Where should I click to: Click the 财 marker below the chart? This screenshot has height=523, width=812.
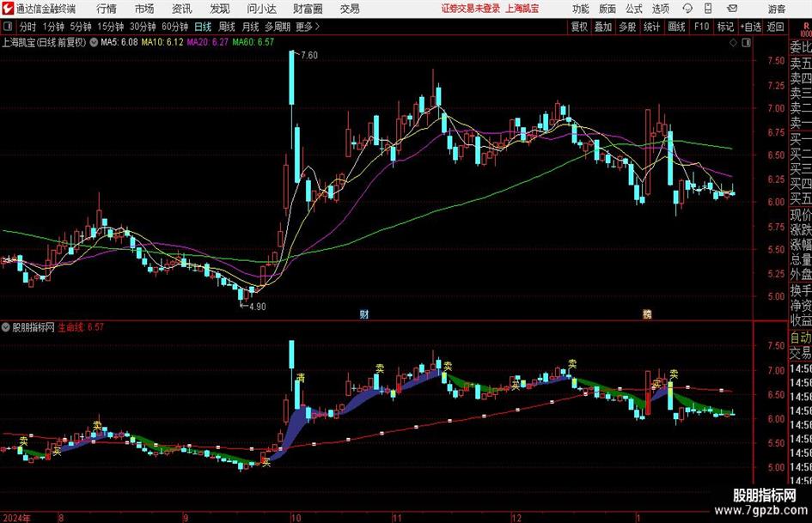(x=364, y=314)
